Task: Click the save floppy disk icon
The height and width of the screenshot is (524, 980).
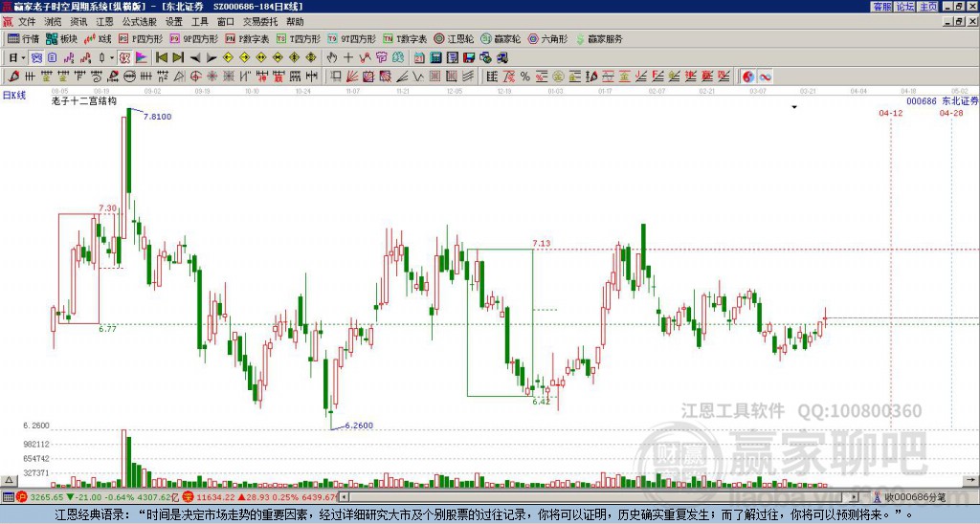Action: pyautogui.click(x=469, y=57)
